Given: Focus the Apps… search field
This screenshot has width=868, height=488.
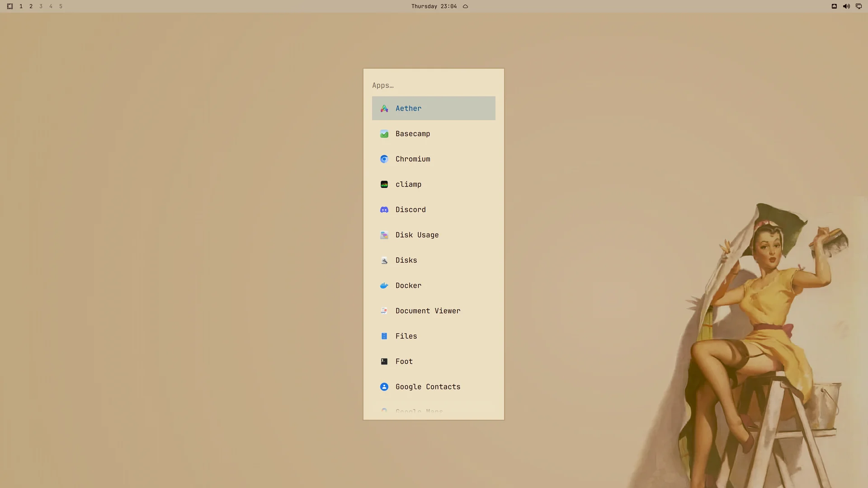Looking at the screenshot, I should [x=434, y=85].
